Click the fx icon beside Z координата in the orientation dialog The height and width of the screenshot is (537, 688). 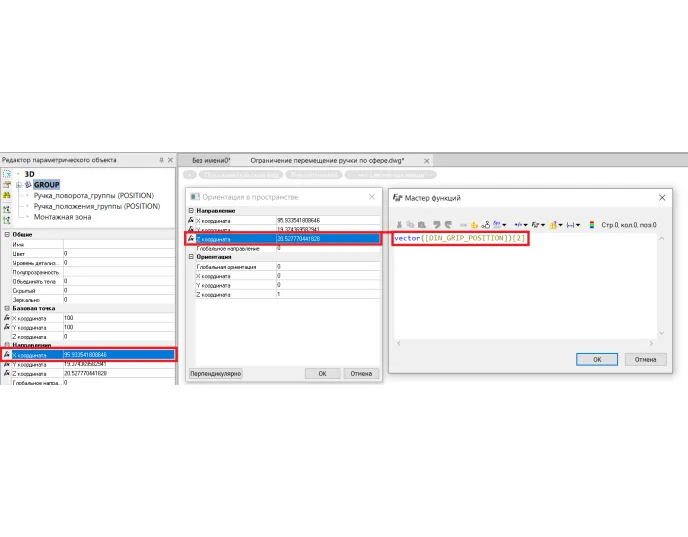191,239
